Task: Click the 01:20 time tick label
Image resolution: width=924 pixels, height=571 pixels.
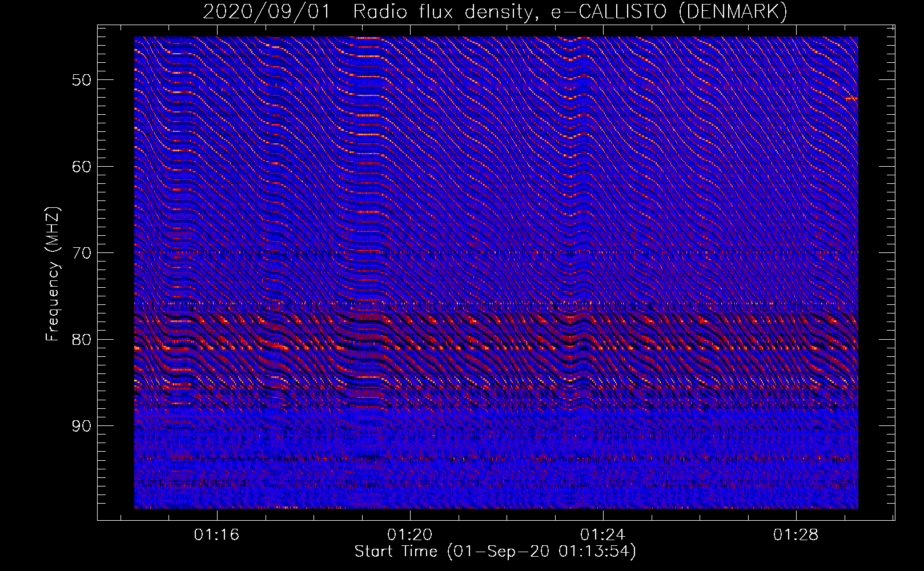Action: pos(409,535)
